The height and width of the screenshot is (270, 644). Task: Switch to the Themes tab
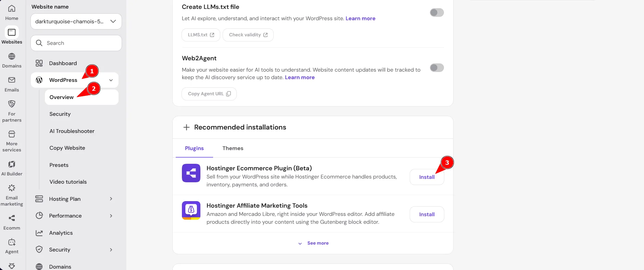[x=233, y=148]
